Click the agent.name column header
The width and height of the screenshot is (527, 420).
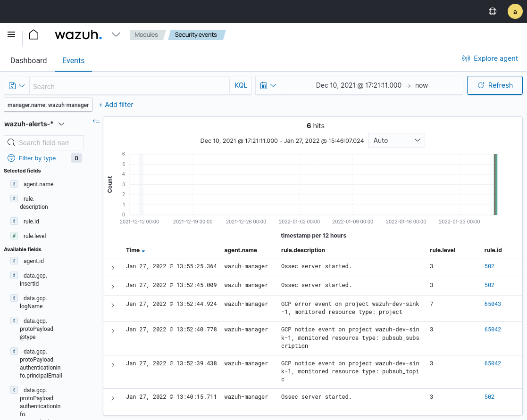click(241, 250)
